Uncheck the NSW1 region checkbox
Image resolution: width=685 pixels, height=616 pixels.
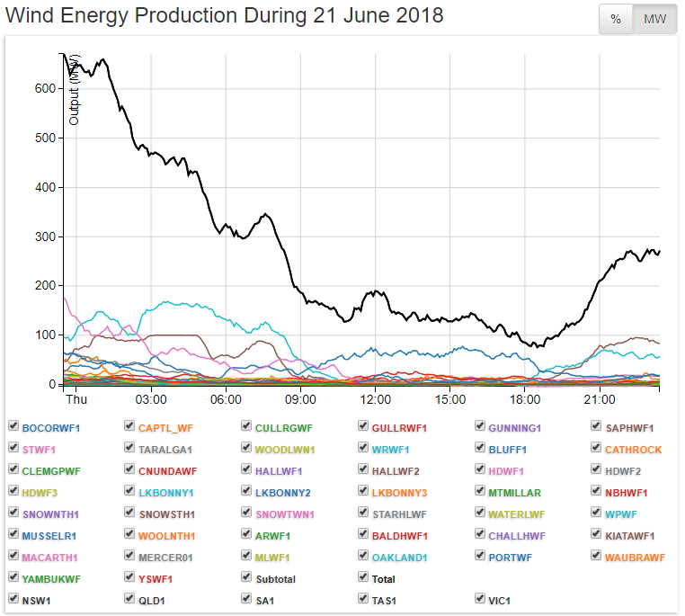[x=13, y=599]
